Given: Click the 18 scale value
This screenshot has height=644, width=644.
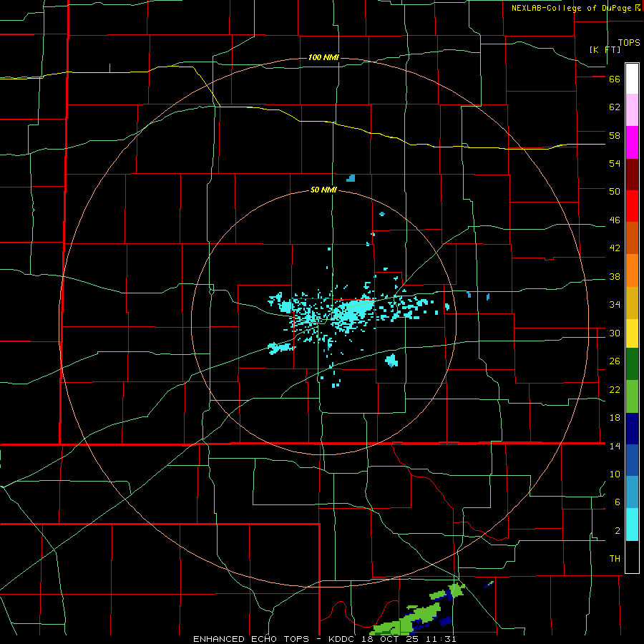Looking at the screenshot, I should pos(615,418).
